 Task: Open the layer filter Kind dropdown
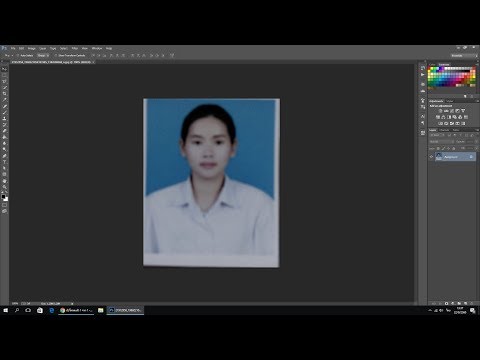(437, 135)
